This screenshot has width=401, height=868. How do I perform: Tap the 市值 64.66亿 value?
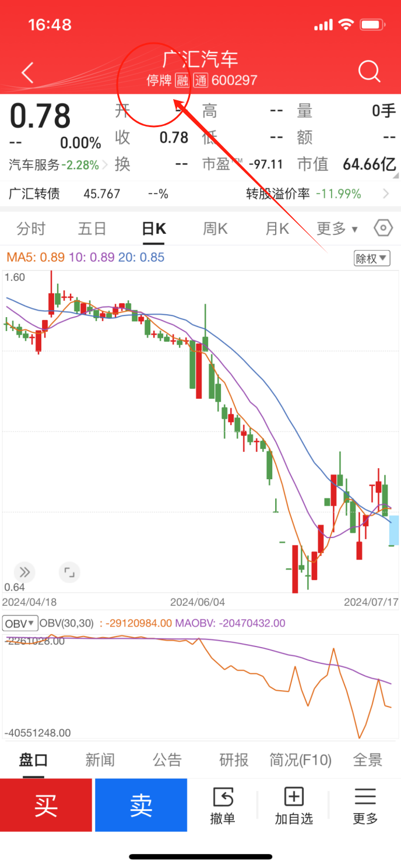370,164
